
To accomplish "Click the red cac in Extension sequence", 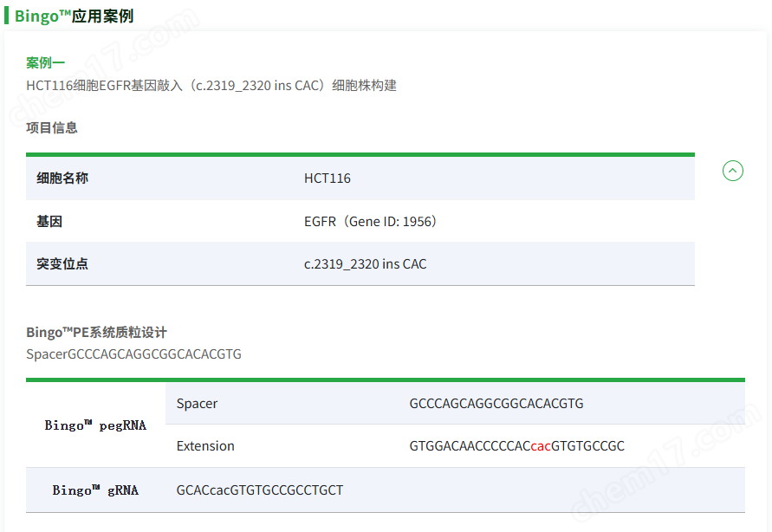I will 541,446.
